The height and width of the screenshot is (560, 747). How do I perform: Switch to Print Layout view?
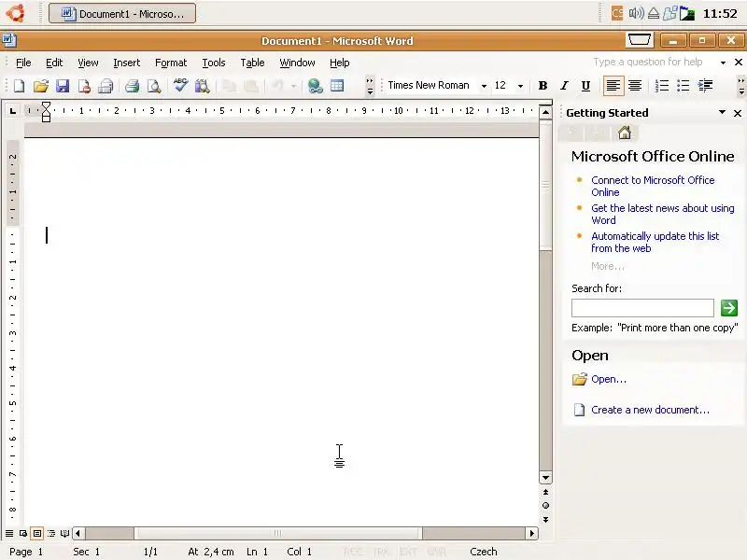[x=37, y=533]
